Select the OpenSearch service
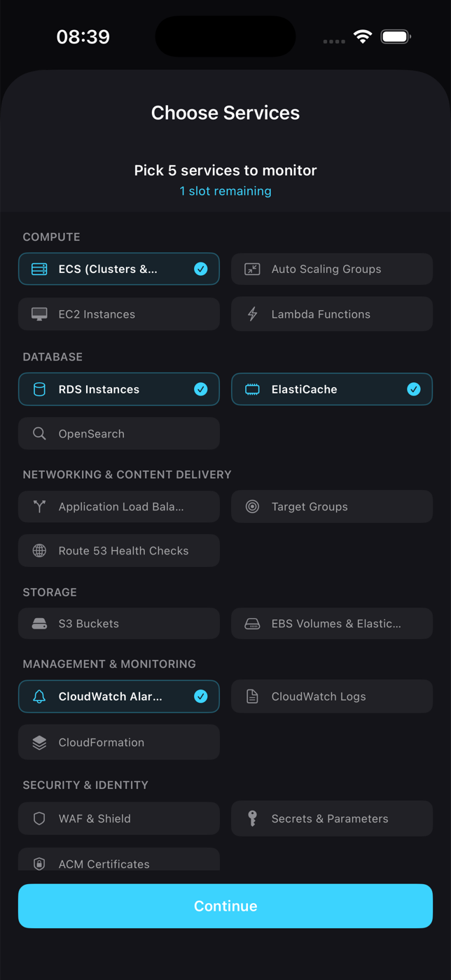 pyautogui.click(x=119, y=434)
